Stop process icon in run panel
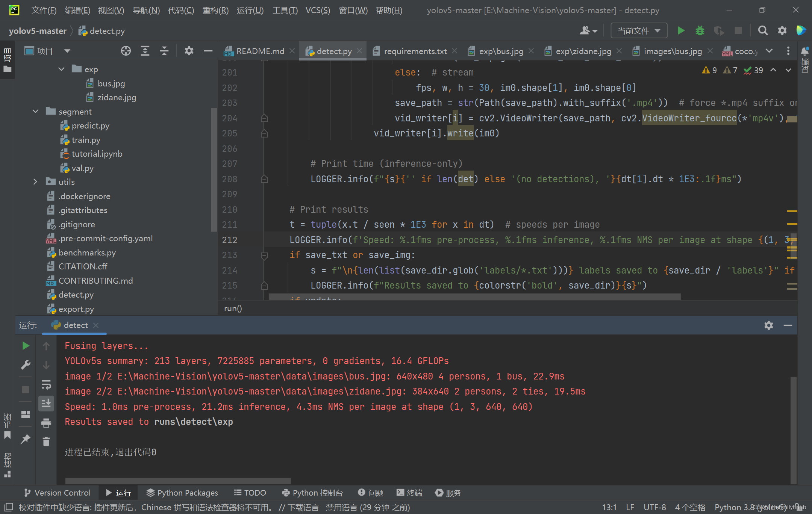 pos(26,390)
